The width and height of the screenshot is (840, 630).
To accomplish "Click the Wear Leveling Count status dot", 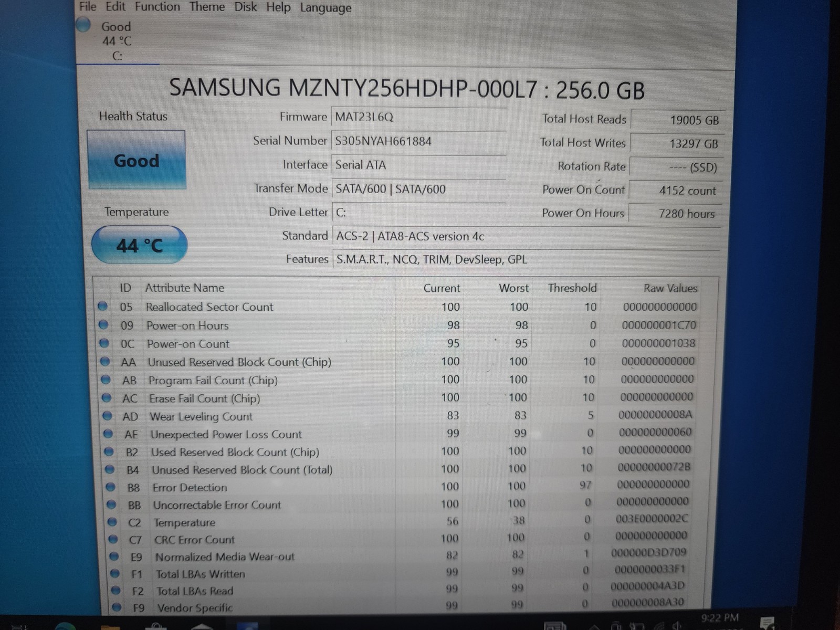I will coord(107,416).
